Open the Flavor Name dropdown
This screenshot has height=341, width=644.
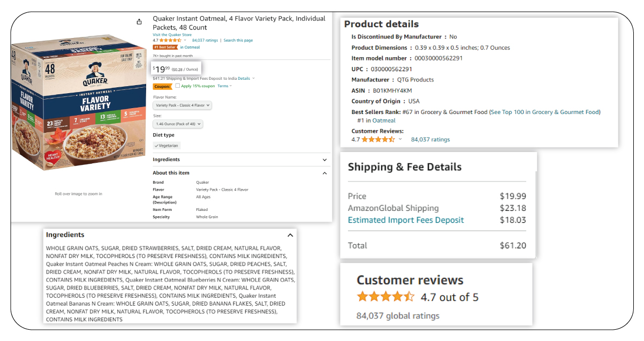pyautogui.click(x=183, y=105)
